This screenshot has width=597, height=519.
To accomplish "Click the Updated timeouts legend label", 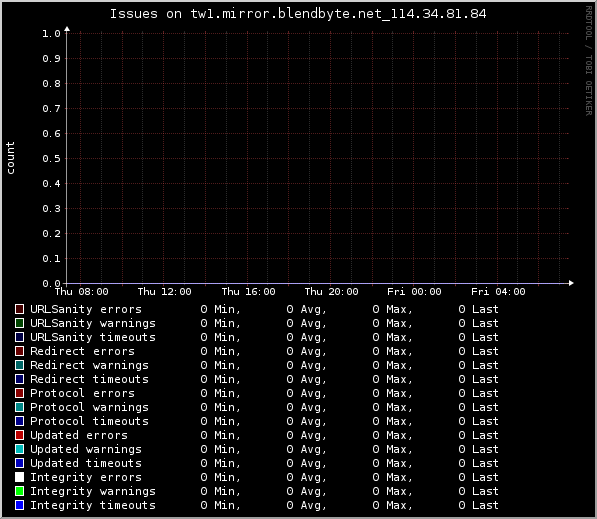I will click(x=86, y=463).
